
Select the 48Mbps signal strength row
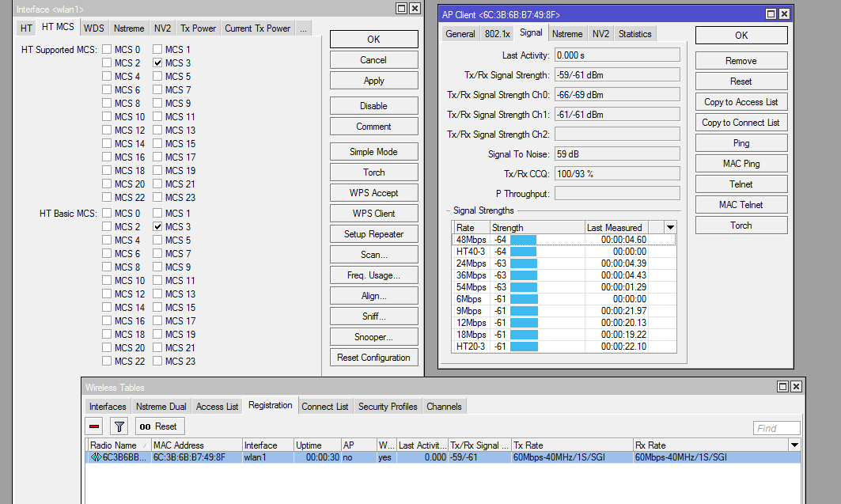click(x=564, y=240)
